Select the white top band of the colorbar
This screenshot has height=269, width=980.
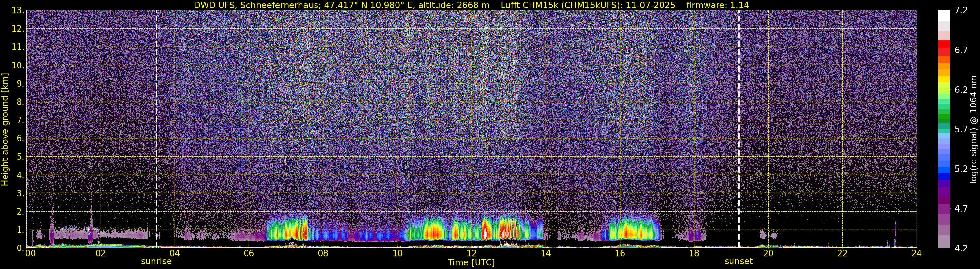point(944,16)
